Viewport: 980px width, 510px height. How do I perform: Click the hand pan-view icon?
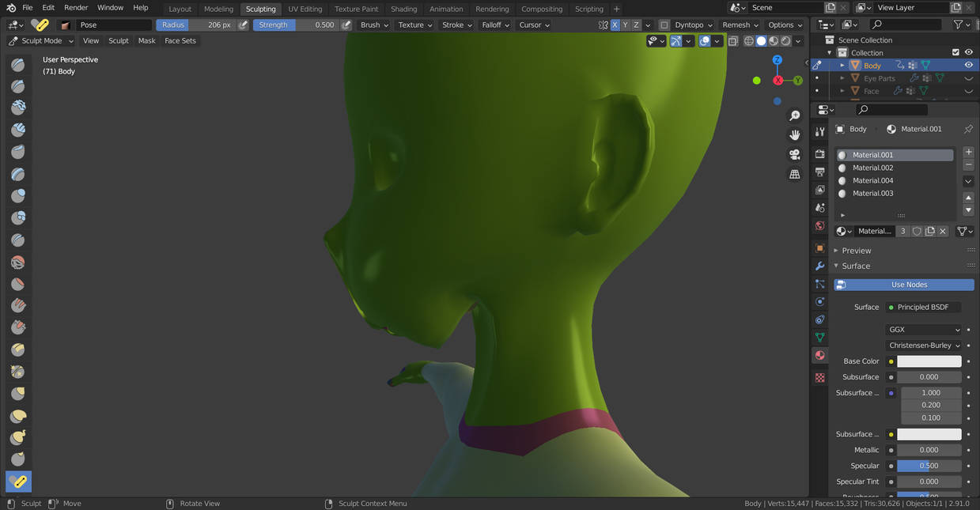795,135
